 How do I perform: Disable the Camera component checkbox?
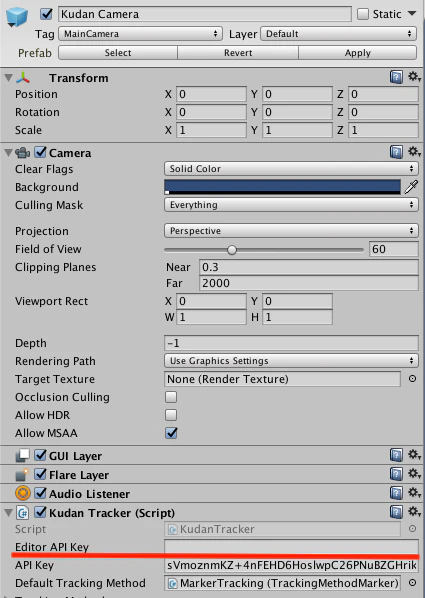point(40,152)
